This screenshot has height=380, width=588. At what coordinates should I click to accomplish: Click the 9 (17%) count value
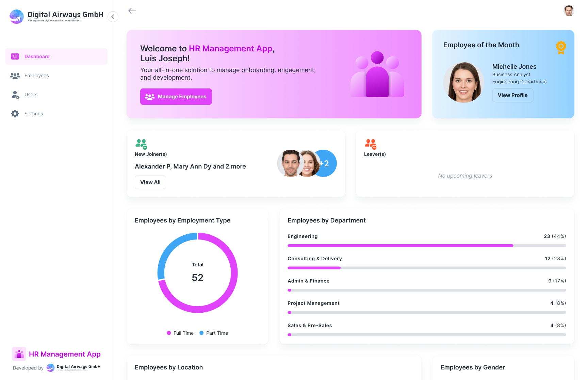pyautogui.click(x=557, y=281)
